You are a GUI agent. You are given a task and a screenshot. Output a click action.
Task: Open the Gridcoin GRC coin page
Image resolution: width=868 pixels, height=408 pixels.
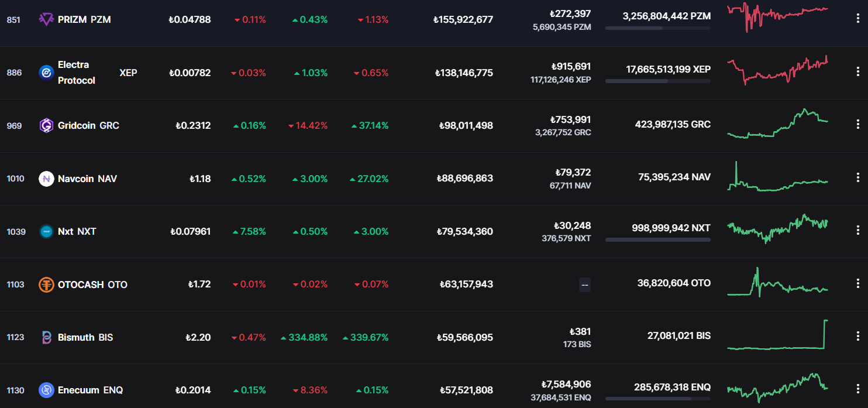(88, 125)
